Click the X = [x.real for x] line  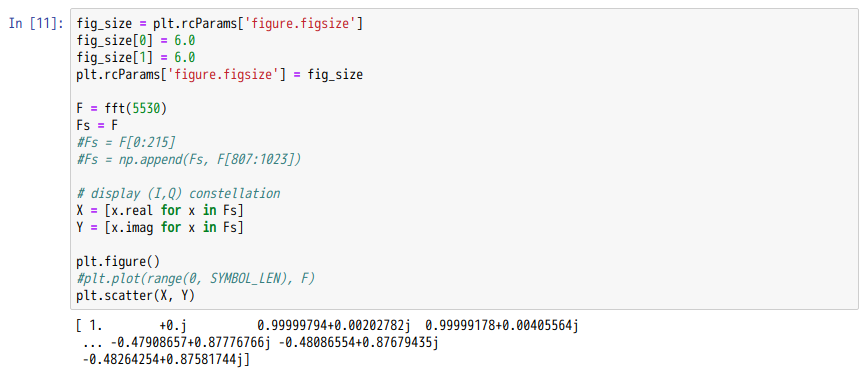point(160,211)
